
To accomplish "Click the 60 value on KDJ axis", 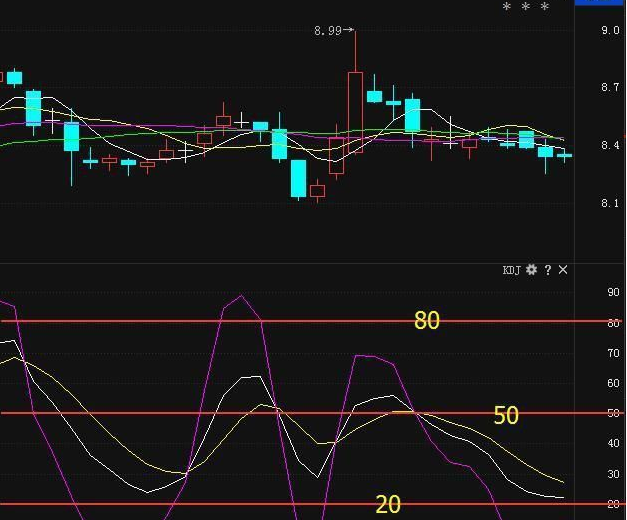I will pyautogui.click(x=613, y=383).
